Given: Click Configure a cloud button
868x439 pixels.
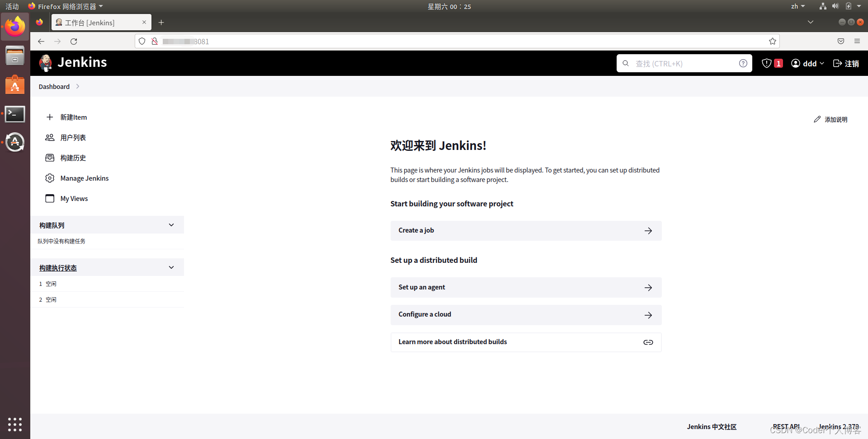Looking at the screenshot, I should [526, 315].
